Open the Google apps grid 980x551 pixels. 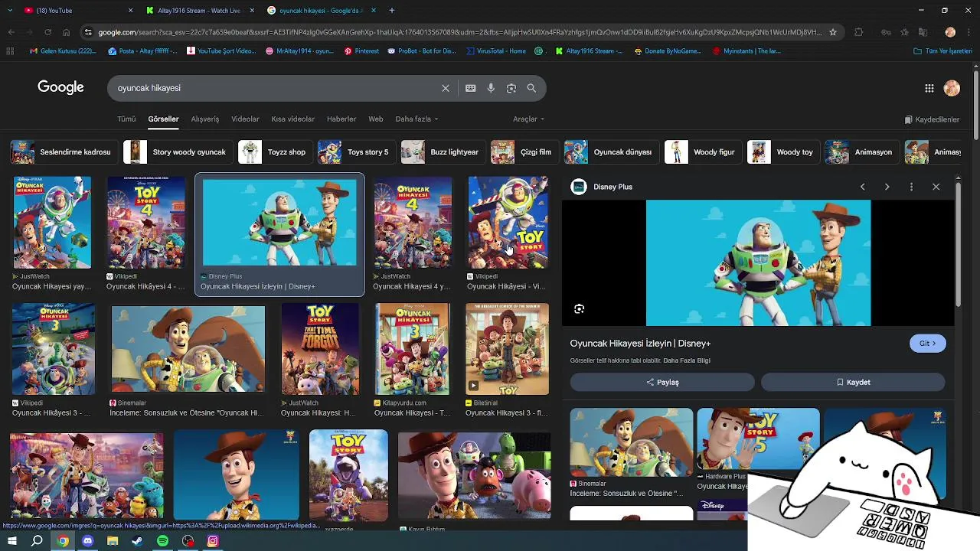point(929,88)
